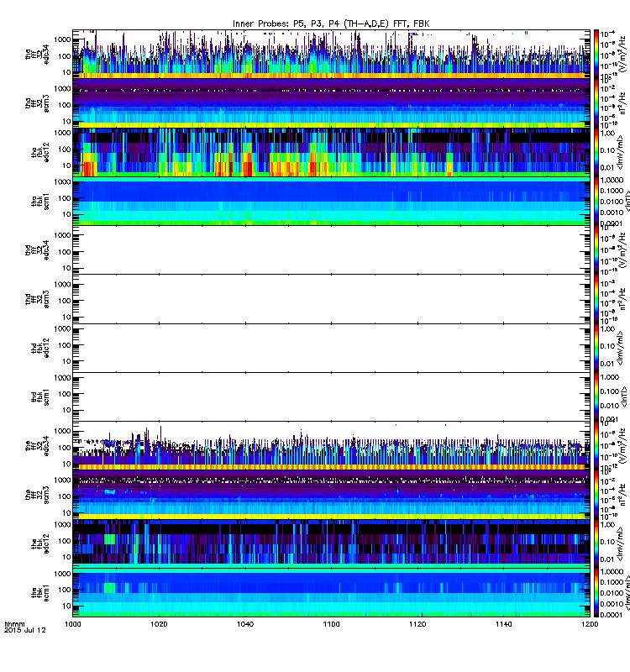
Task: Click inside the tha fff scm3 spectrogram
Action: tap(331, 103)
